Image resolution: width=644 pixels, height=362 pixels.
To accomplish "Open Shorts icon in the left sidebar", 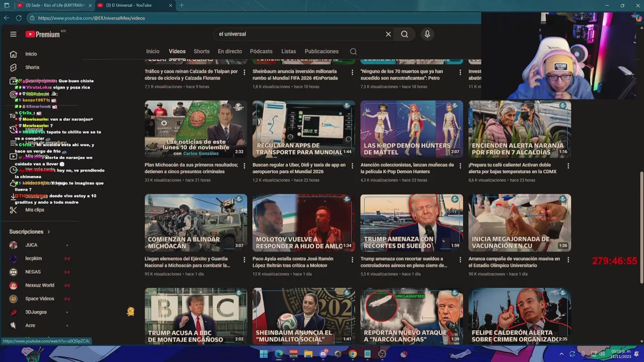I will [14, 67].
